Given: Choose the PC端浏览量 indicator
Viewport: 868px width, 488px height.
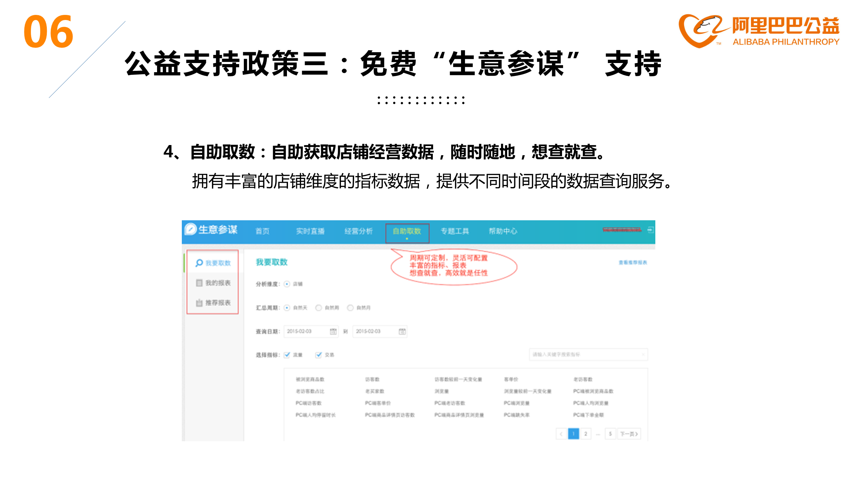Looking at the screenshot, I should 517,403.
